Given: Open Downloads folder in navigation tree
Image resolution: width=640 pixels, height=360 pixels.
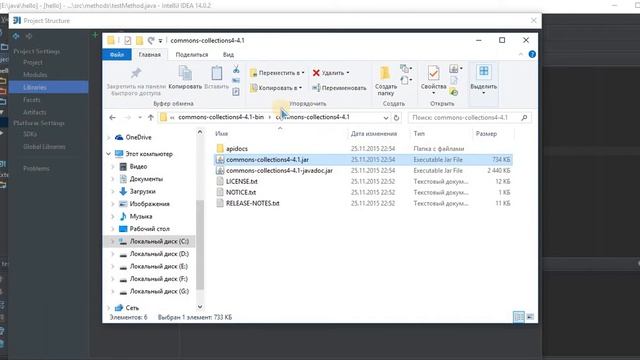Looking at the screenshot, I should [142, 191].
